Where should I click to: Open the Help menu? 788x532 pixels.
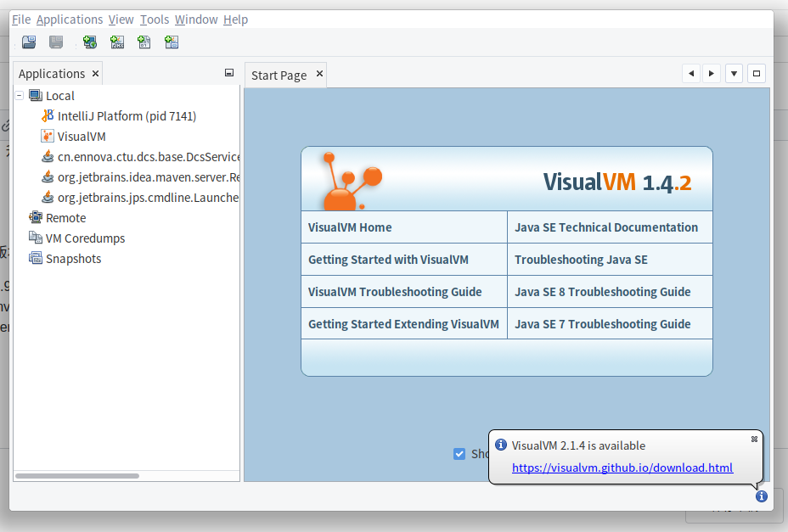(x=236, y=20)
